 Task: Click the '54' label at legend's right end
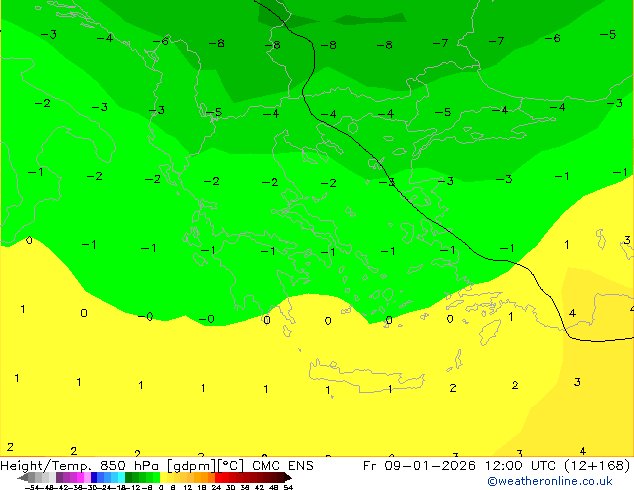pos(288,487)
